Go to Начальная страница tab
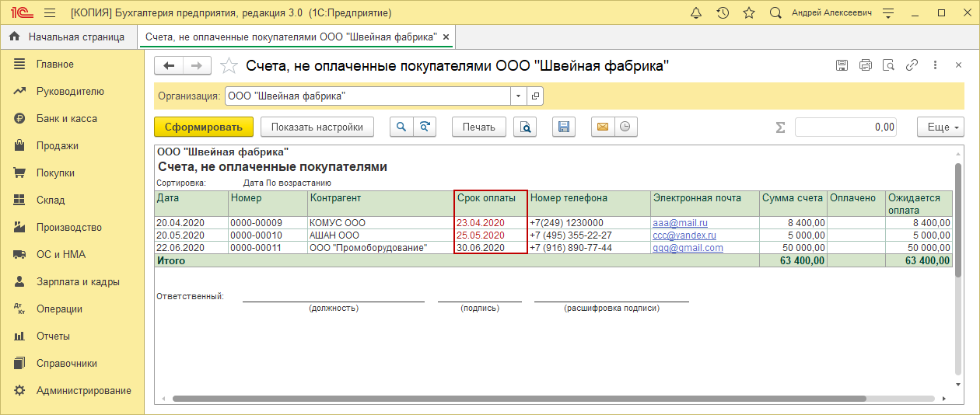The width and height of the screenshot is (980, 415). pos(67,37)
